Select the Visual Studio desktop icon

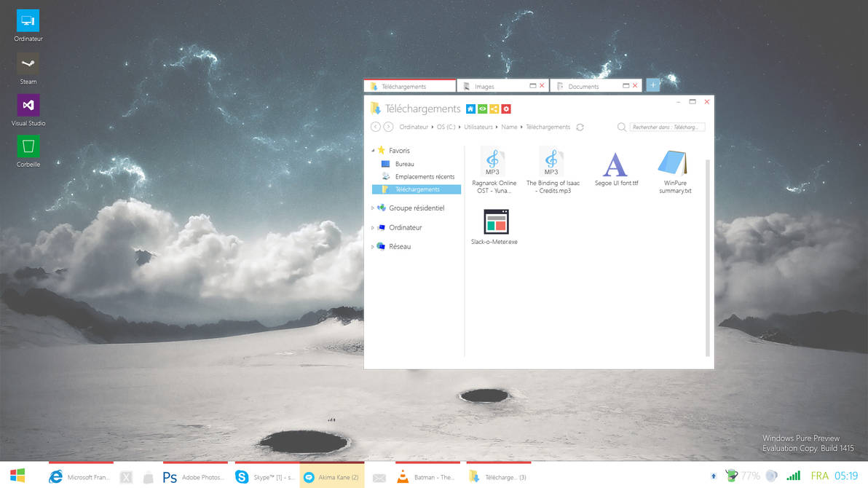28,110
